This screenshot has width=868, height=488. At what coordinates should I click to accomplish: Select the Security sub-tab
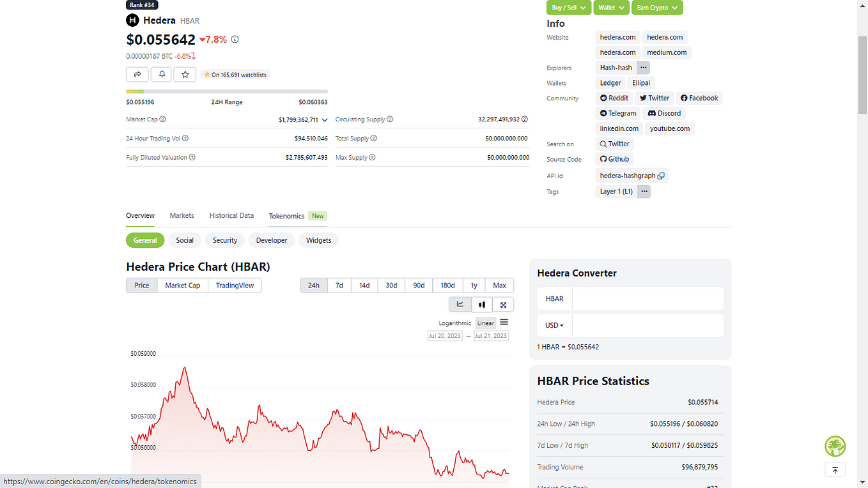click(225, 240)
